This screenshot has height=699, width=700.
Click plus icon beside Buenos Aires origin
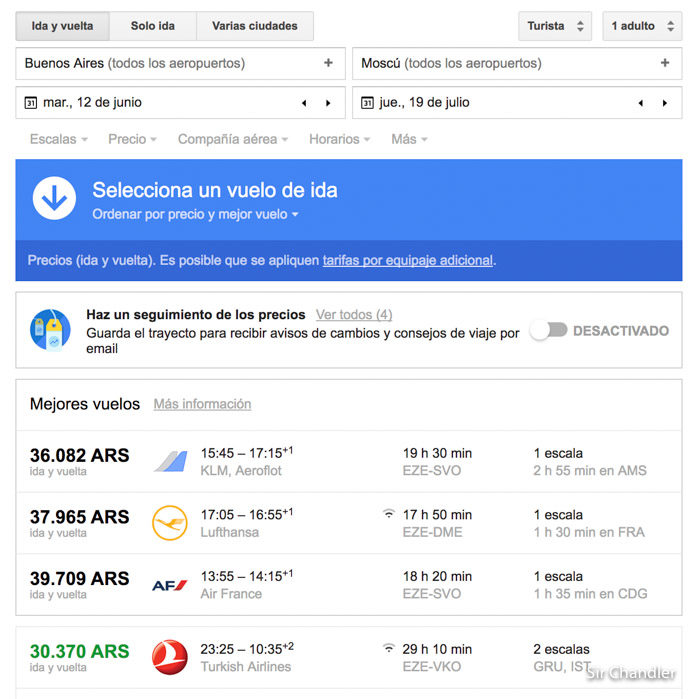point(328,63)
